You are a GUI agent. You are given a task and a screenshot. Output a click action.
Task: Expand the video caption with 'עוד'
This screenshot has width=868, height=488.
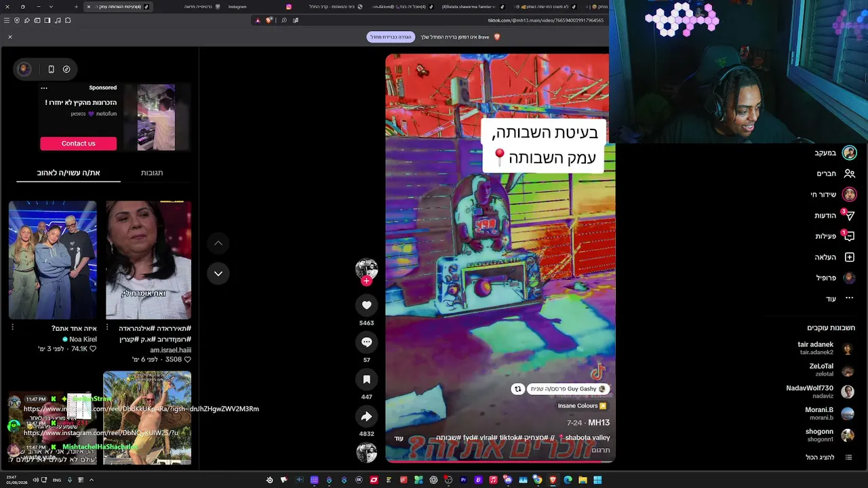399,438
